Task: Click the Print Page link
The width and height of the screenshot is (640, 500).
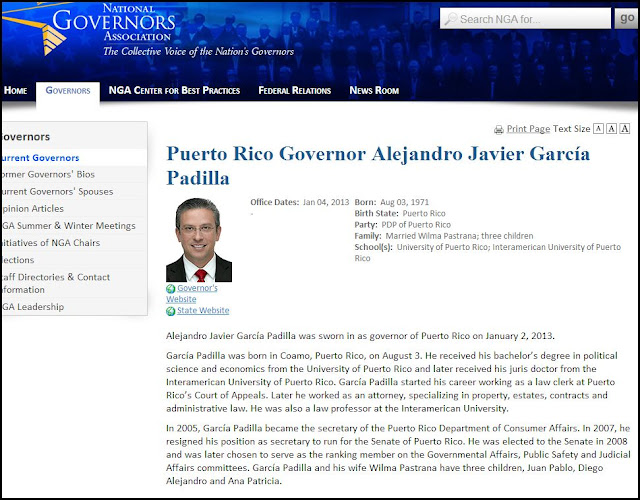Action: [x=528, y=129]
